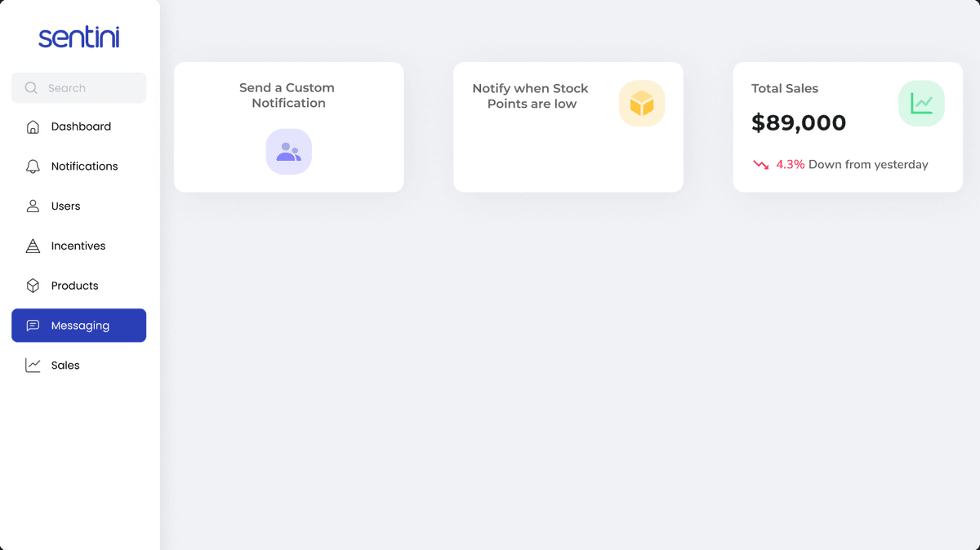The height and width of the screenshot is (550, 980).
Task: Go to the Notifications section
Action: (79, 166)
